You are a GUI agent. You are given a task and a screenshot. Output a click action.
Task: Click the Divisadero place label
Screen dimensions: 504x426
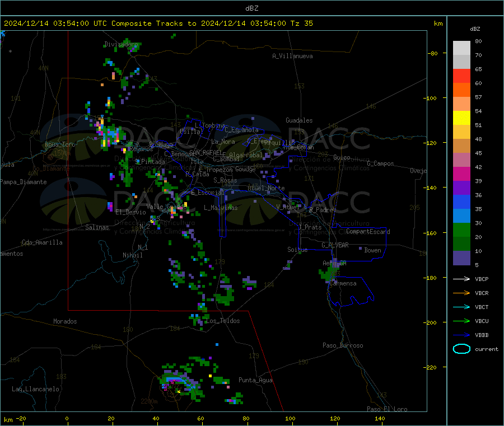(x=121, y=44)
